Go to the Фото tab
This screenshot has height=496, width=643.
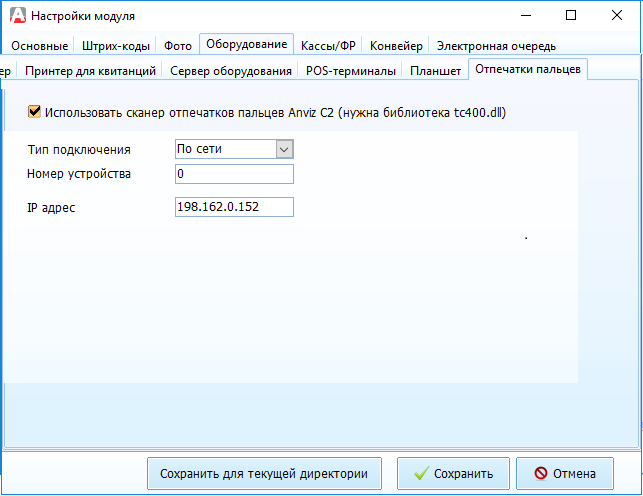pyautogui.click(x=178, y=46)
